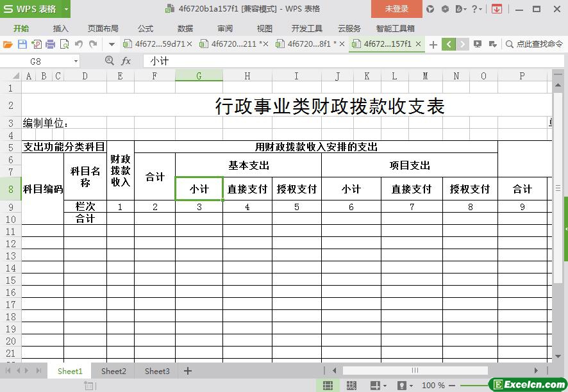Image resolution: width=568 pixels, height=392 pixels.
Task: Click the print preview icon
Action: (x=64, y=44)
